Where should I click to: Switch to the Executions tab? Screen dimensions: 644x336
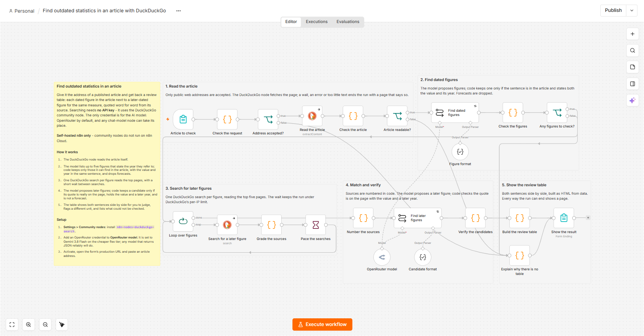(x=317, y=22)
